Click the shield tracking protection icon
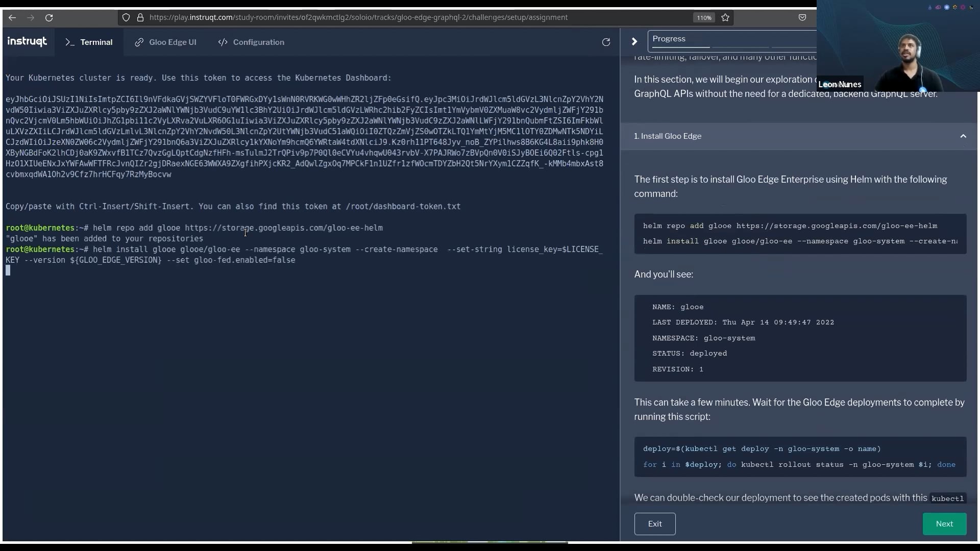This screenshot has width=980, height=551. click(x=126, y=17)
